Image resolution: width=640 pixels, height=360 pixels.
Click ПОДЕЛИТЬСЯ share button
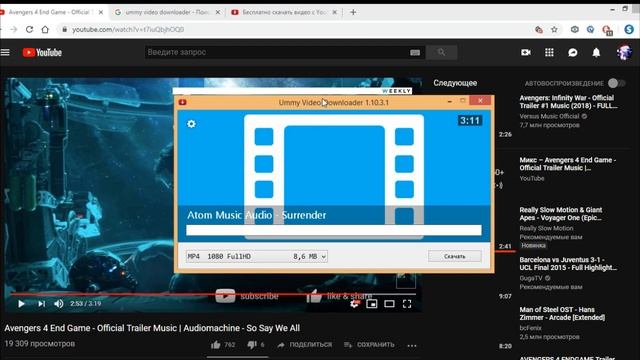pyautogui.click(x=304, y=345)
